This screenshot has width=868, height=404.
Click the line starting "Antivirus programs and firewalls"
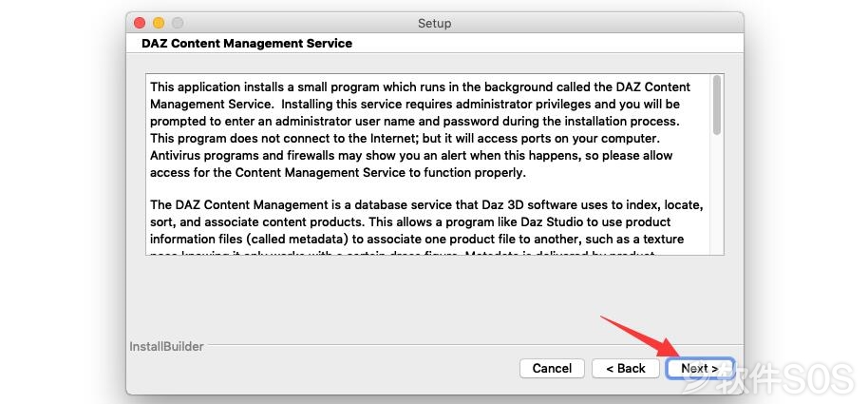coord(411,155)
